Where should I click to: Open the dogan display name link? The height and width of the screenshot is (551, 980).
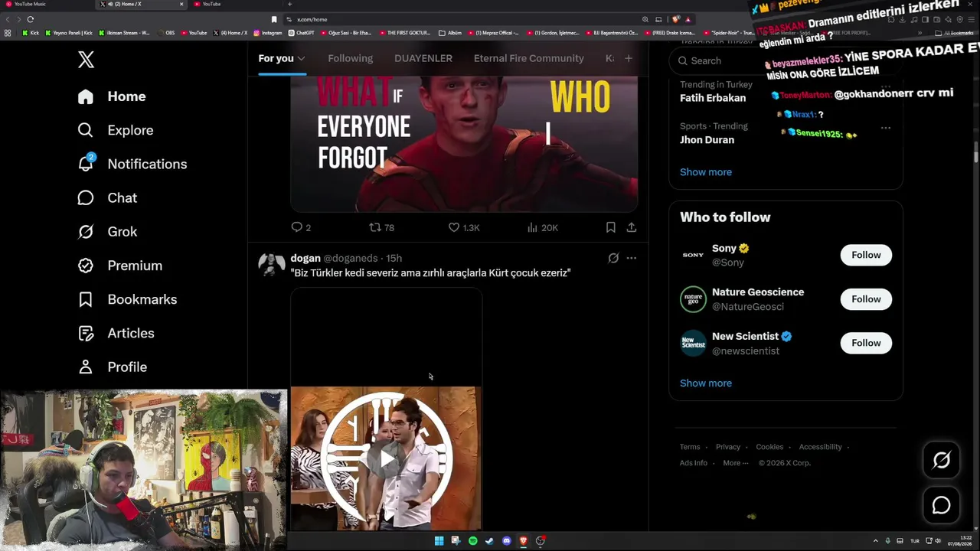click(305, 258)
